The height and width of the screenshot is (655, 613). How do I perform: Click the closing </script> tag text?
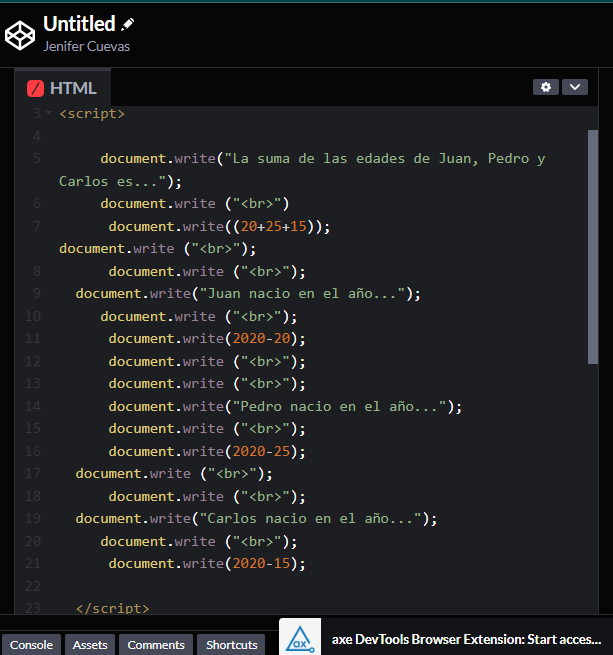tap(112, 608)
